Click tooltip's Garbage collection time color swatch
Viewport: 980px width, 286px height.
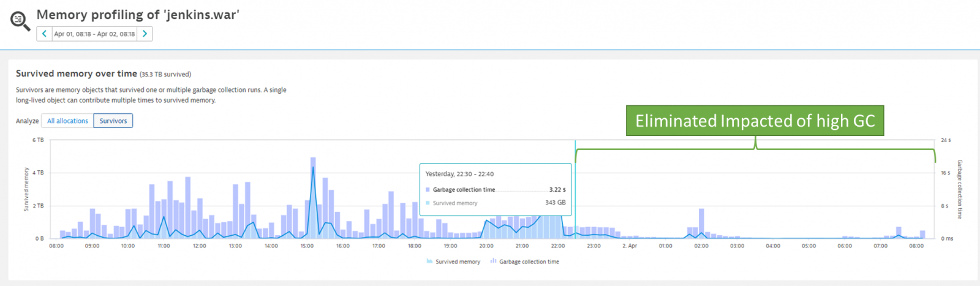click(x=428, y=190)
